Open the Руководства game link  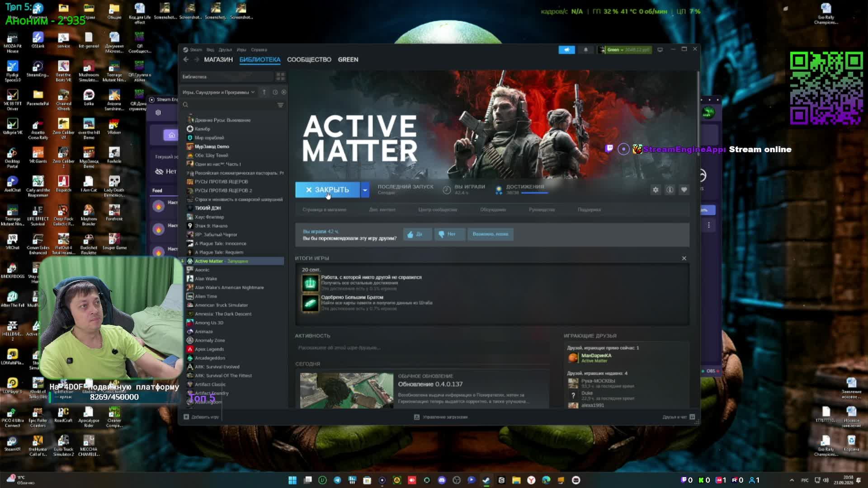click(542, 210)
